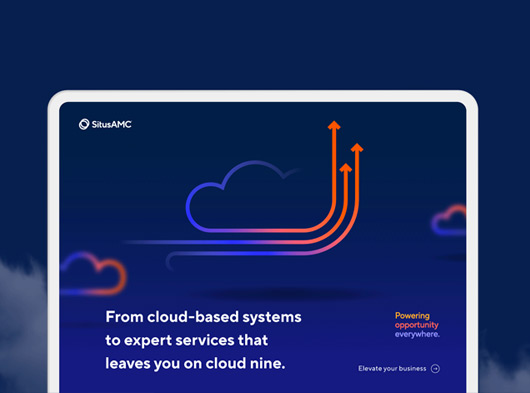Screen dimensions: 530x393
Task: Click the 'leaves you on cloud nine.' text
Action: (x=195, y=364)
